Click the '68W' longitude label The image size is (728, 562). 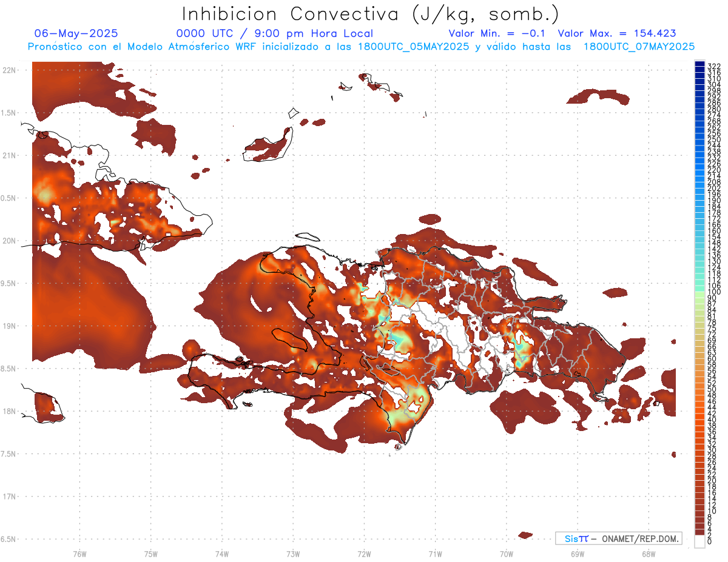tap(649, 553)
